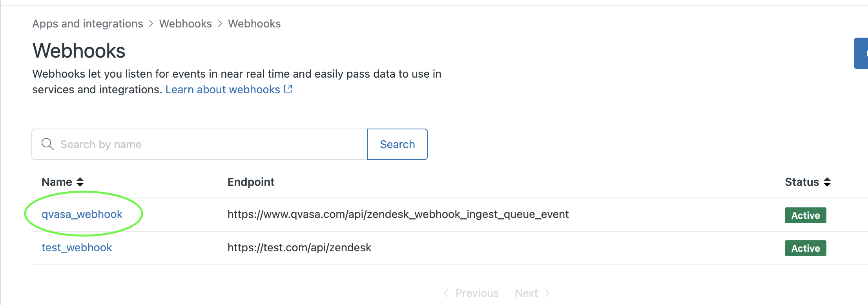Click the Endpoint column header
The width and height of the screenshot is (868, 305).
[x=251, y=182]
